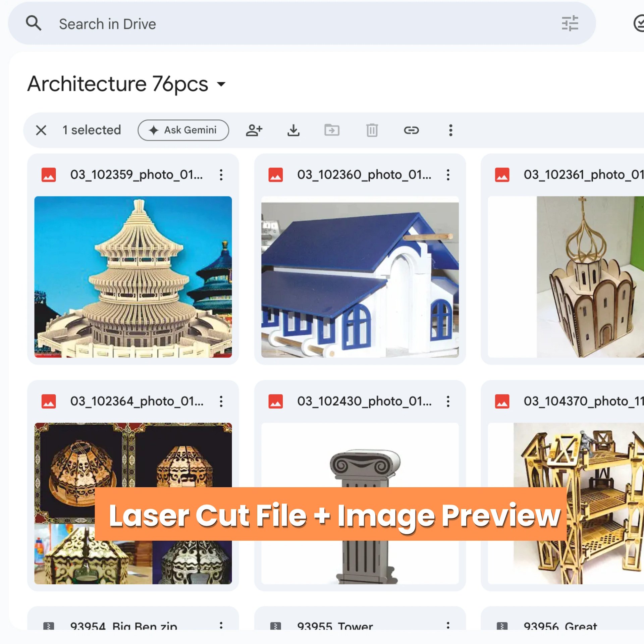Select file name 03_102359_photo_01...
The image size is (644, 644).
coord(137,175)
